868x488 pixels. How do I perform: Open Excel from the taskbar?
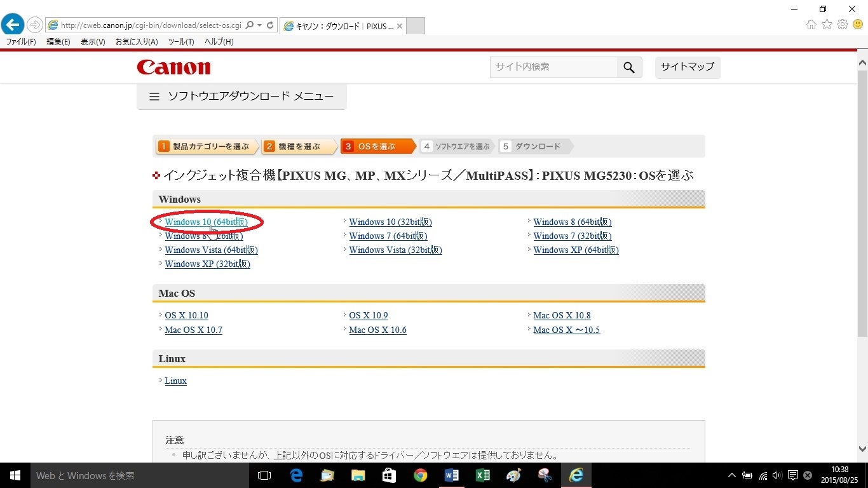pos(482,475)
